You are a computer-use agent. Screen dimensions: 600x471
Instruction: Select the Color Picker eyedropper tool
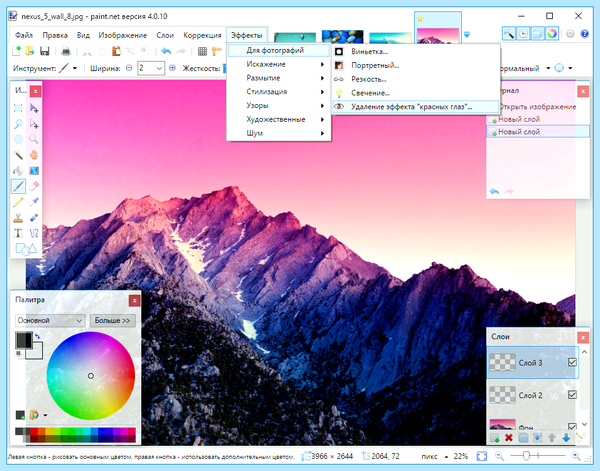(34, 202)
